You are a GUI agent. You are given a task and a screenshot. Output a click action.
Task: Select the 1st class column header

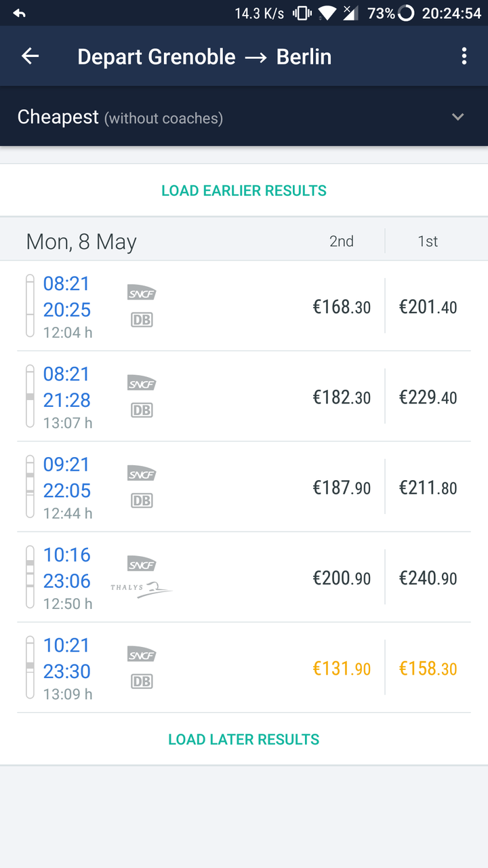428,241
